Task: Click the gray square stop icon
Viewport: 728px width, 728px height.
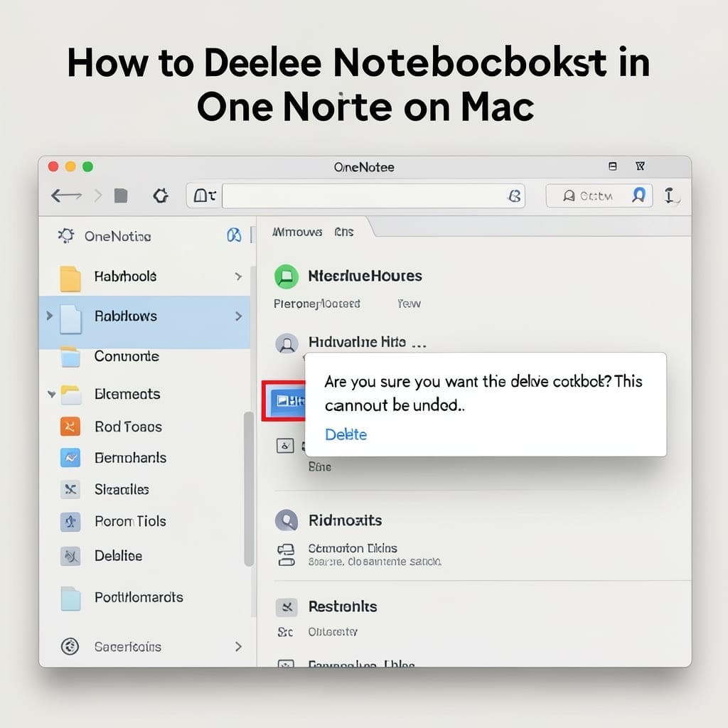Action: tap(121, 196)
